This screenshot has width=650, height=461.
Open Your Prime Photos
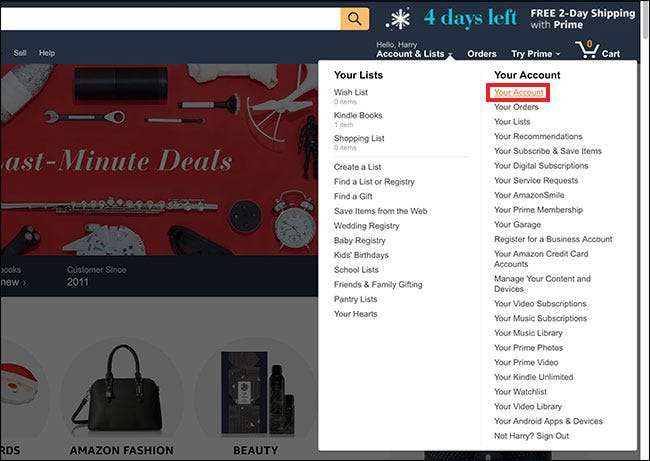(528, 347)
